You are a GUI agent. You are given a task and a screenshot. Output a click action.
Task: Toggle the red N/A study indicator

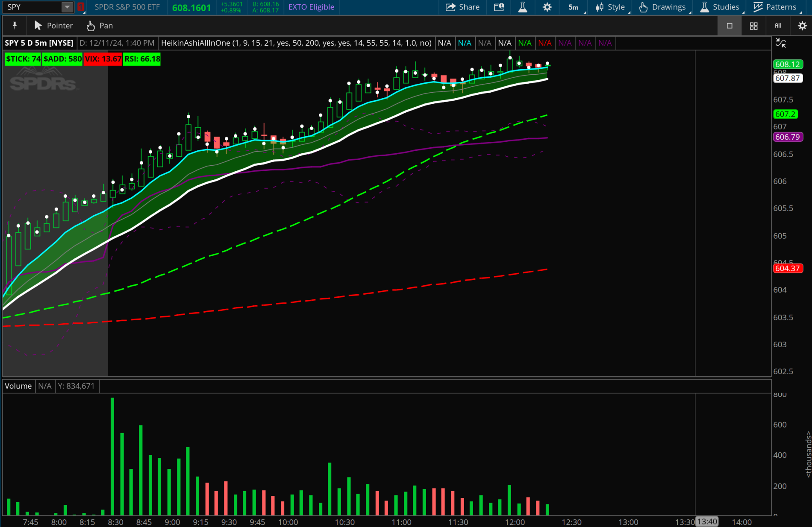pos(546,43)
